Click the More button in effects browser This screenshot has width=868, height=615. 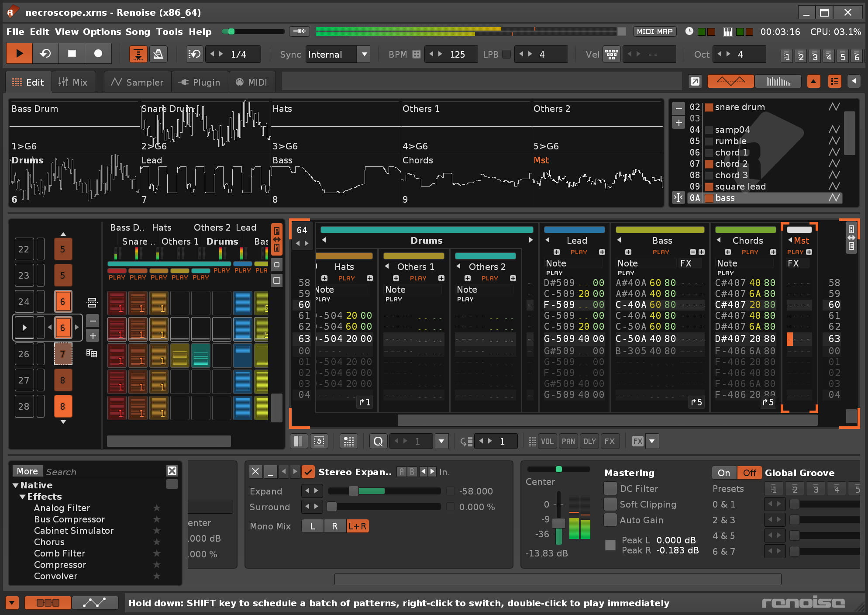27,471
